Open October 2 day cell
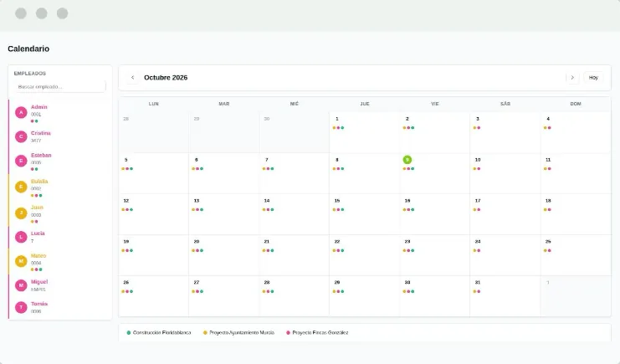This screenshot has width=620, height=364. coord(435,132)
